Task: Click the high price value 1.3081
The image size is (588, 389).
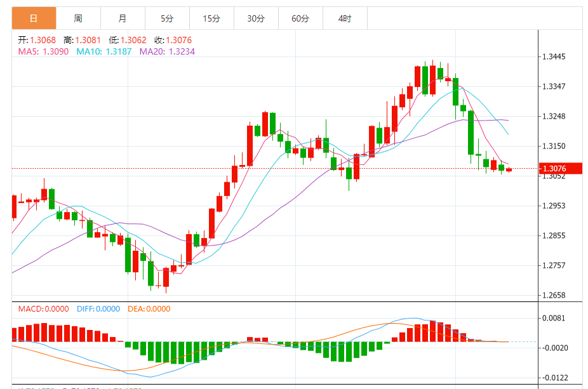Action: point(88,40)
